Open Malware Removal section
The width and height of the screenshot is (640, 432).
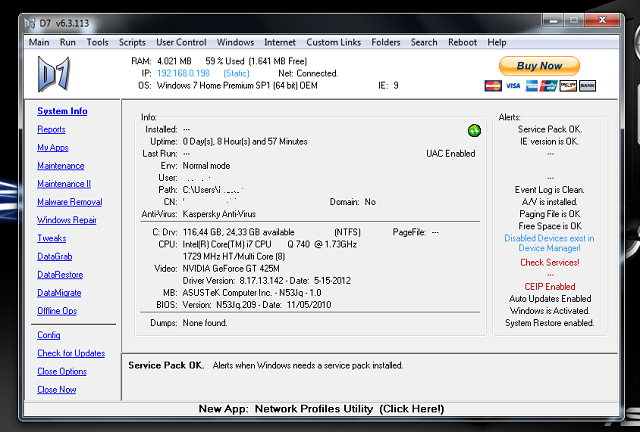coord(69,202)
